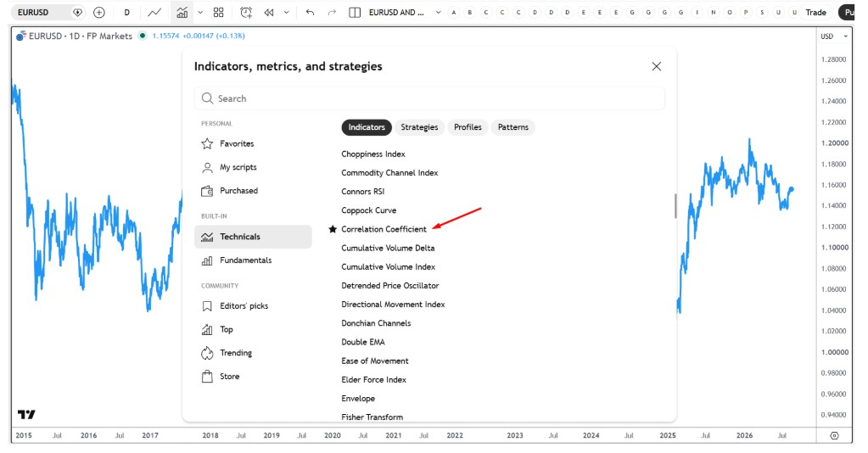Click the Search field in indicators dialog
Image resolution: width=868 pixels, height=453 pixels.
pos(429,98)
